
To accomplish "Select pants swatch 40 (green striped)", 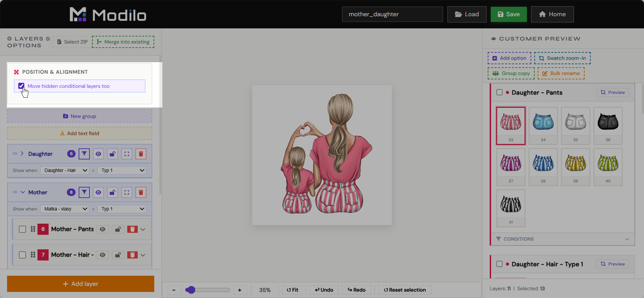I will click(x=608, y=167).
